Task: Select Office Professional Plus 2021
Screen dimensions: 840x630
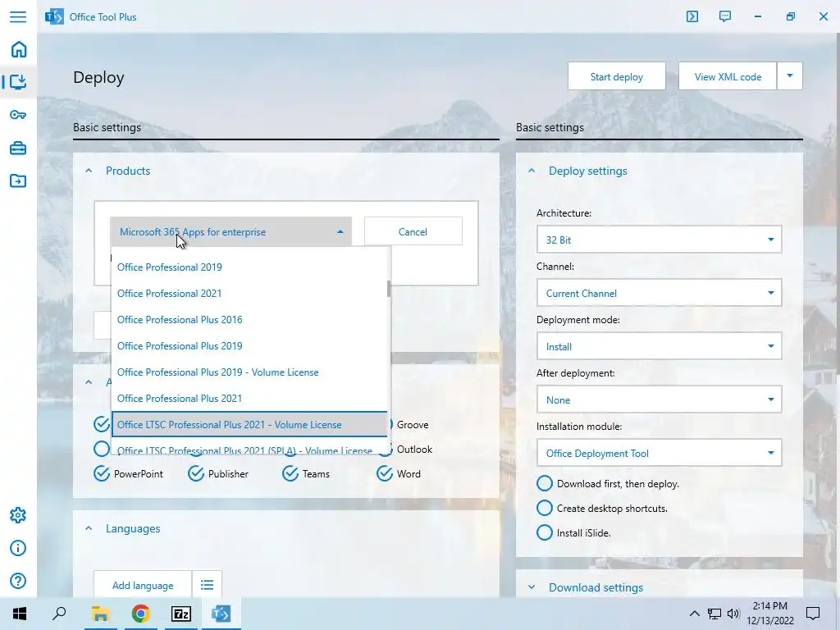Action: click(249, 398)
